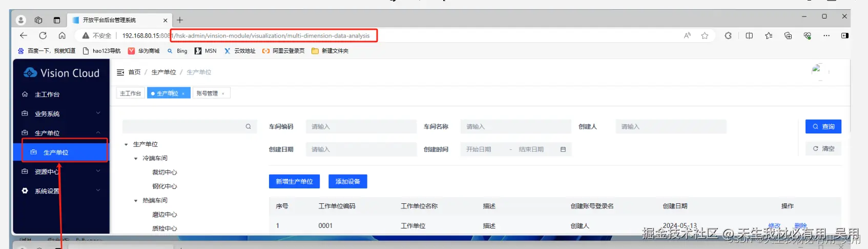Screen dimensions: 868x249
Task: Open the 华为商城 bookmark
Action: (x=143, y=51)
